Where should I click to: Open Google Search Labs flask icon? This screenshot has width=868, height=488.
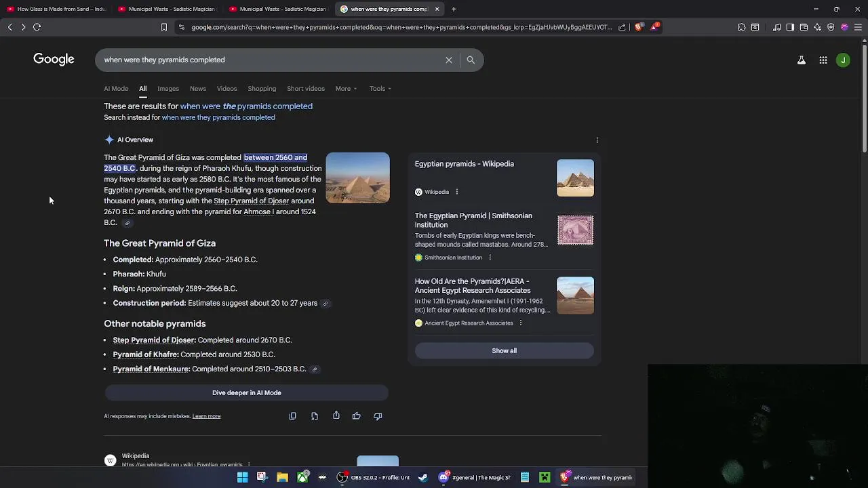coord(802,60)
